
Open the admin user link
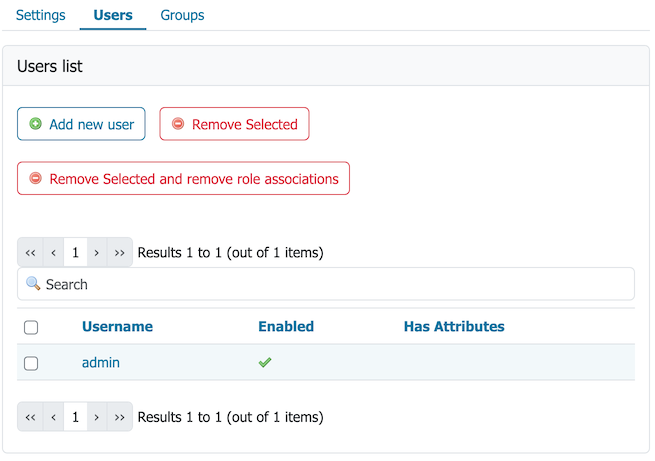coord(101,362)
